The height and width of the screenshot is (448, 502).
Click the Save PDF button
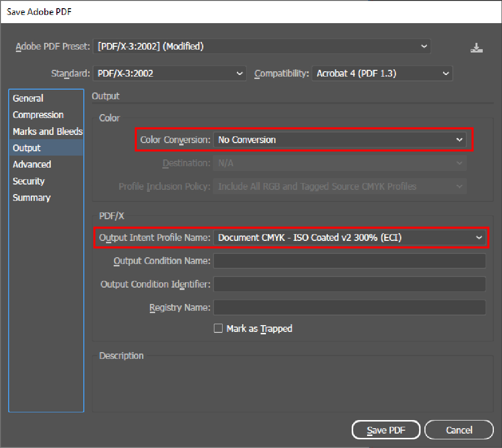point(386,430)
